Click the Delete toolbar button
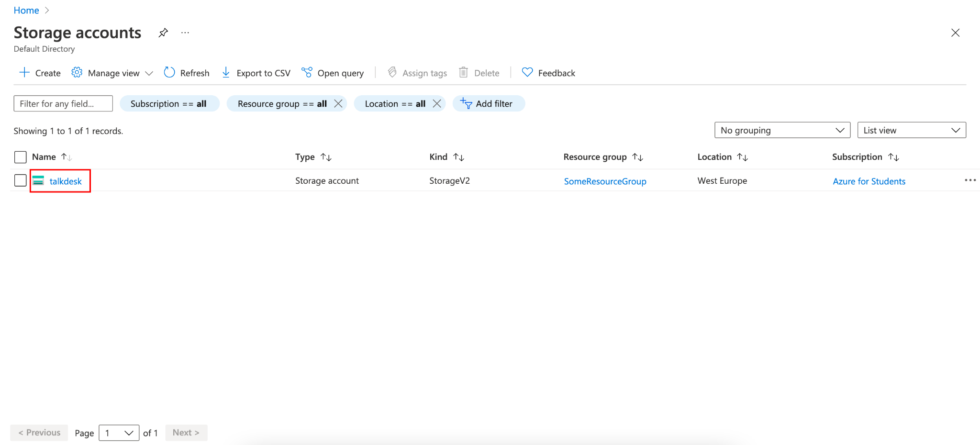Image resolution: width=980 pixels, height=445 pixels. click(x=479, y=73)
